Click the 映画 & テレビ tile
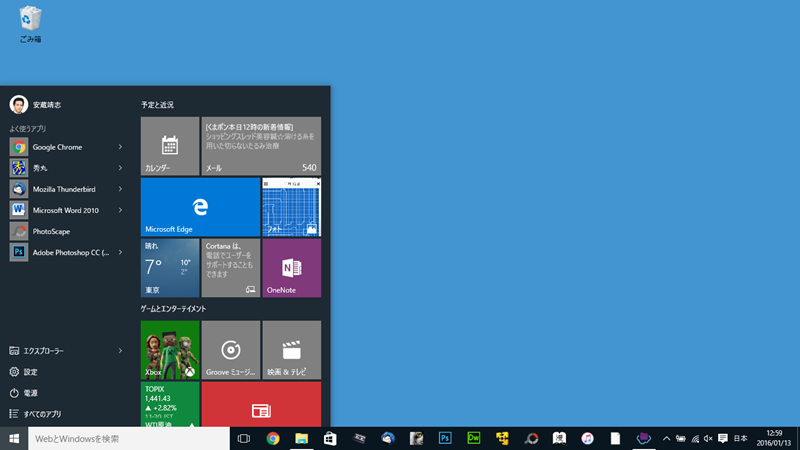The width and height of the screenshot is (800, 450). click(x=291, y=350)
